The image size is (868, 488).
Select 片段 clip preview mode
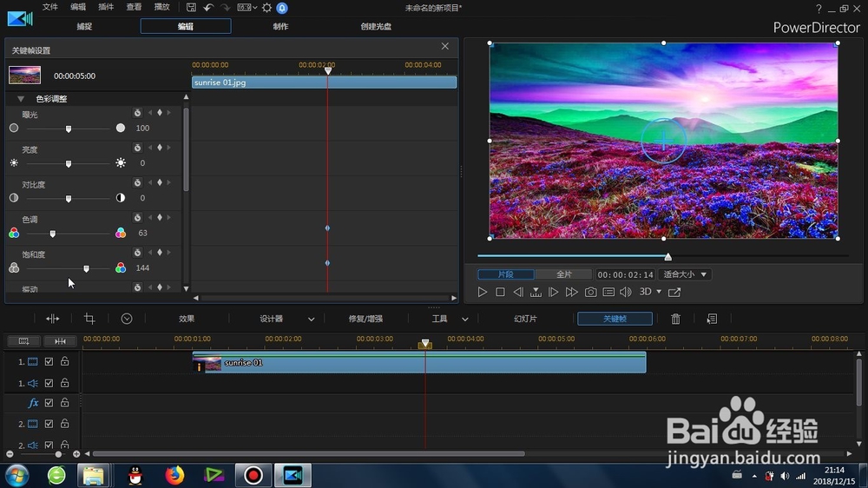coord(505,274)
